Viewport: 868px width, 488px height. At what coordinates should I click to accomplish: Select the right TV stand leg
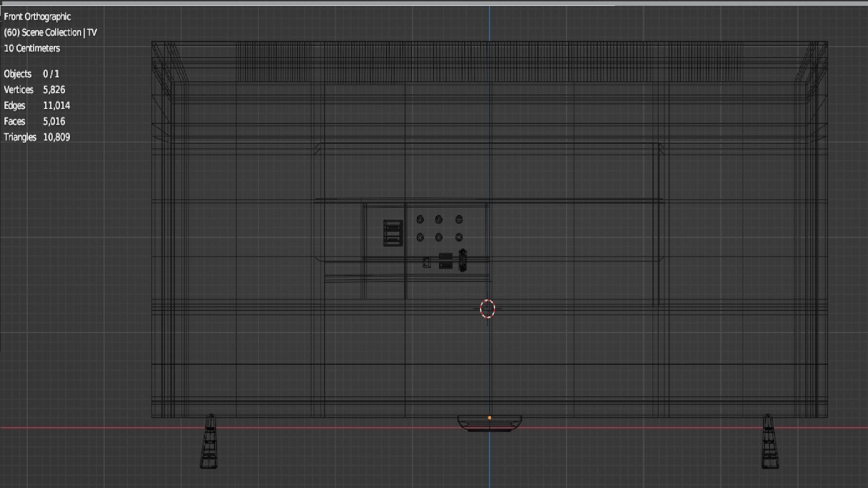click(769, 442)
